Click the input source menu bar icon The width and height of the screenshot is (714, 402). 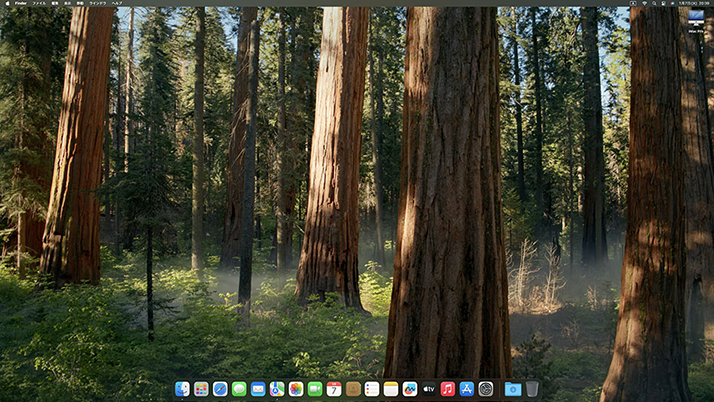(x=633, y=3)
